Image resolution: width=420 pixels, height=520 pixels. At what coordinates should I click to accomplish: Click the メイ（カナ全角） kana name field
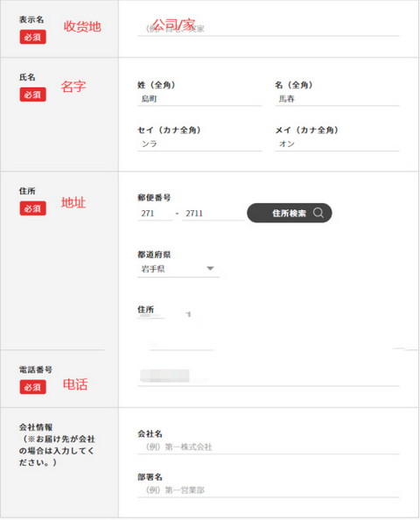point(337,144)
